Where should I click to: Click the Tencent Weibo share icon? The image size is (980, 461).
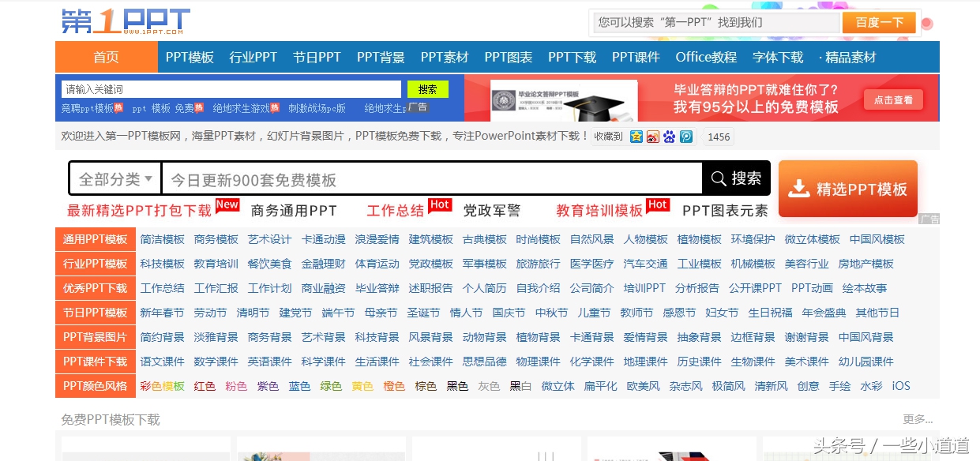tap(686, 137)
